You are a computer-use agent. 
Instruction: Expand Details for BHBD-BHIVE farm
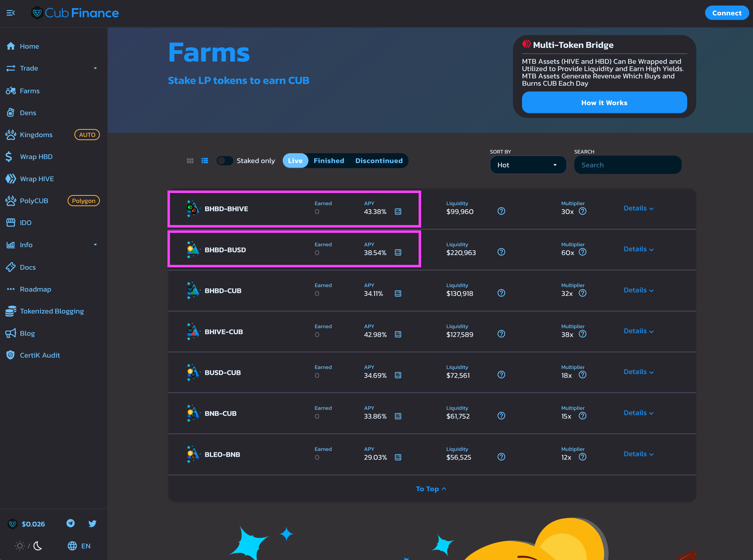(x=638, y=208)
